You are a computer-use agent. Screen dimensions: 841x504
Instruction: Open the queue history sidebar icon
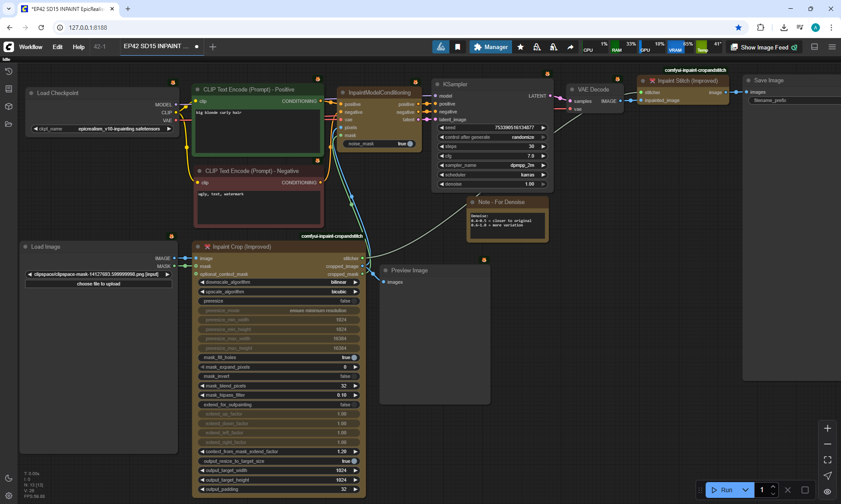point(9,71)
